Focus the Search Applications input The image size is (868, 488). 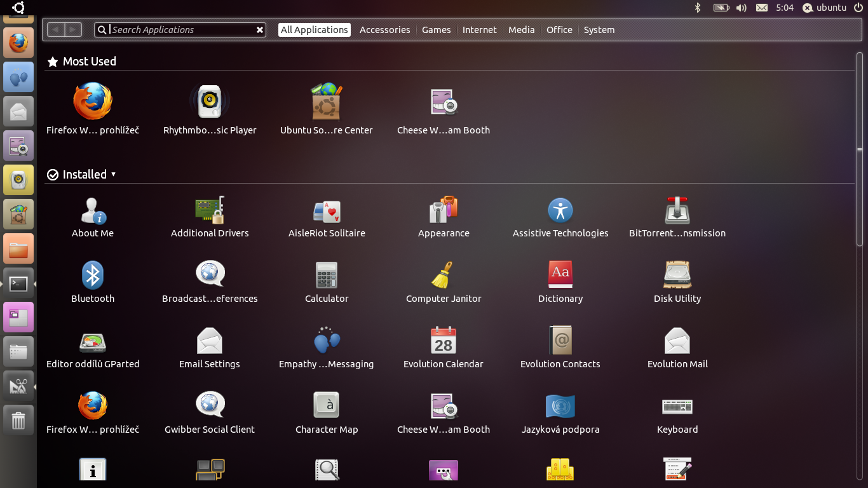tap(180, 30)
